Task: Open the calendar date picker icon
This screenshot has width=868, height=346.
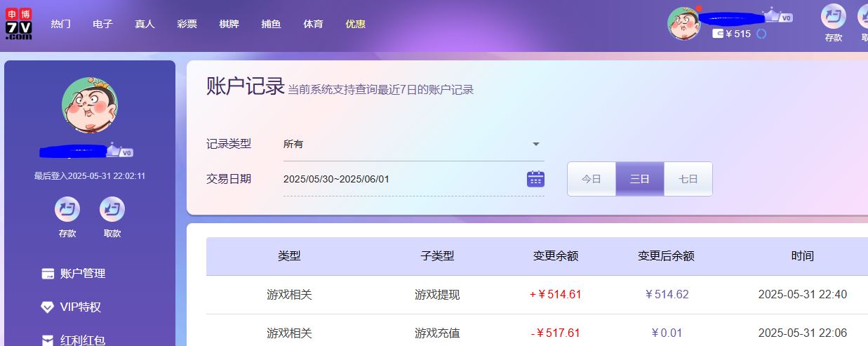Action: [535, 179]
